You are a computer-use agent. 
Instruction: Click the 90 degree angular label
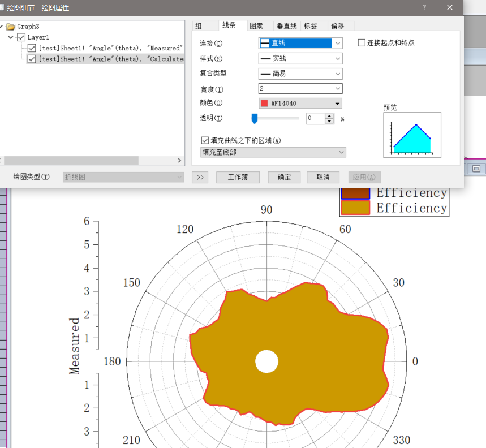[266, 210]
